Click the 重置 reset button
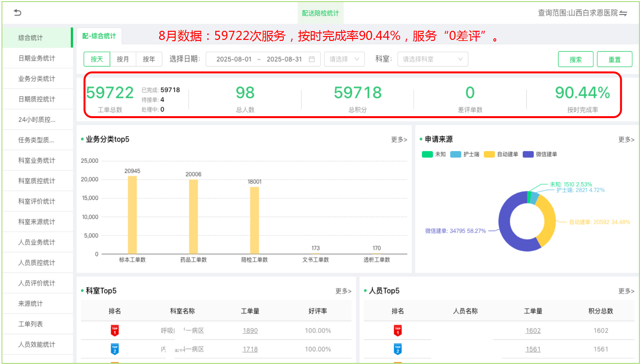This screenshot has height=364, width=640. point(615,59)
